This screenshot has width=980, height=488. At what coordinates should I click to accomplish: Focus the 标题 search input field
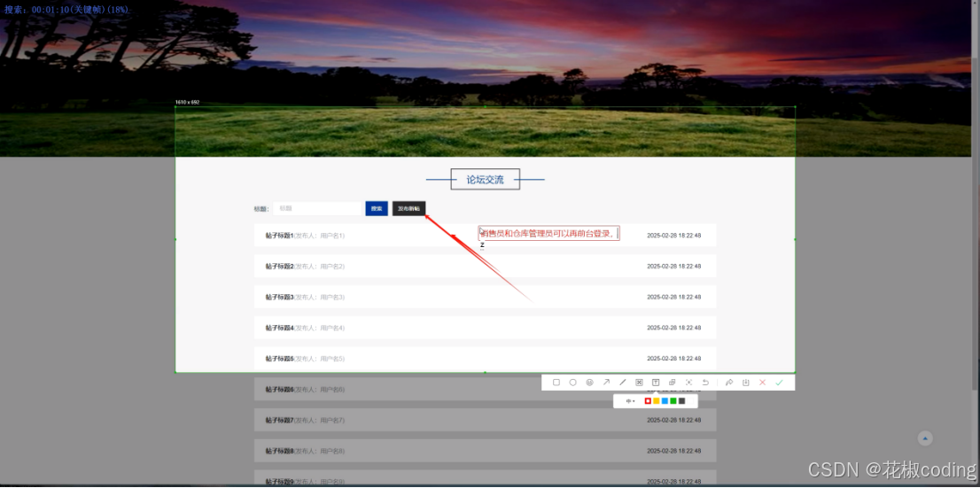click(317, 209)
